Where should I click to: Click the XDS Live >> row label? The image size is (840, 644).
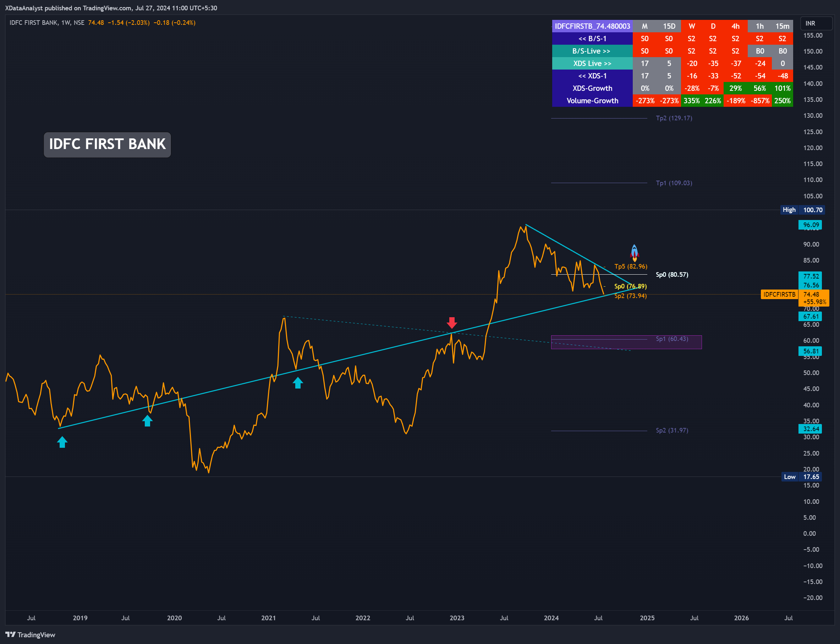click(592, 64)
